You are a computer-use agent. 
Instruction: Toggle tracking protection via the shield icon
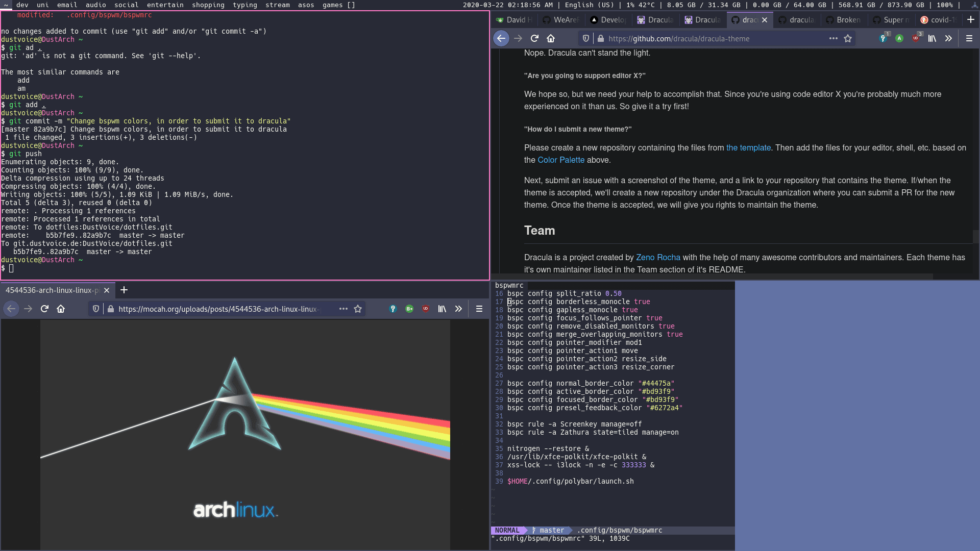coord(585,38)
